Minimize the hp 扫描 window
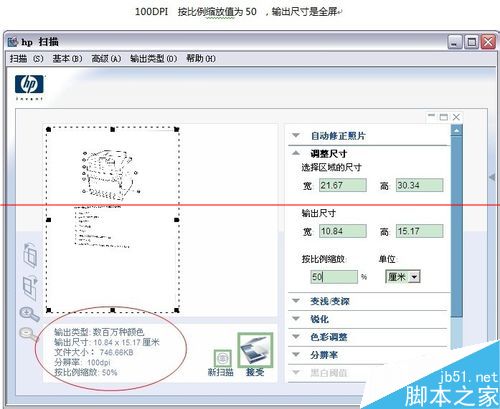 point(455,42)
